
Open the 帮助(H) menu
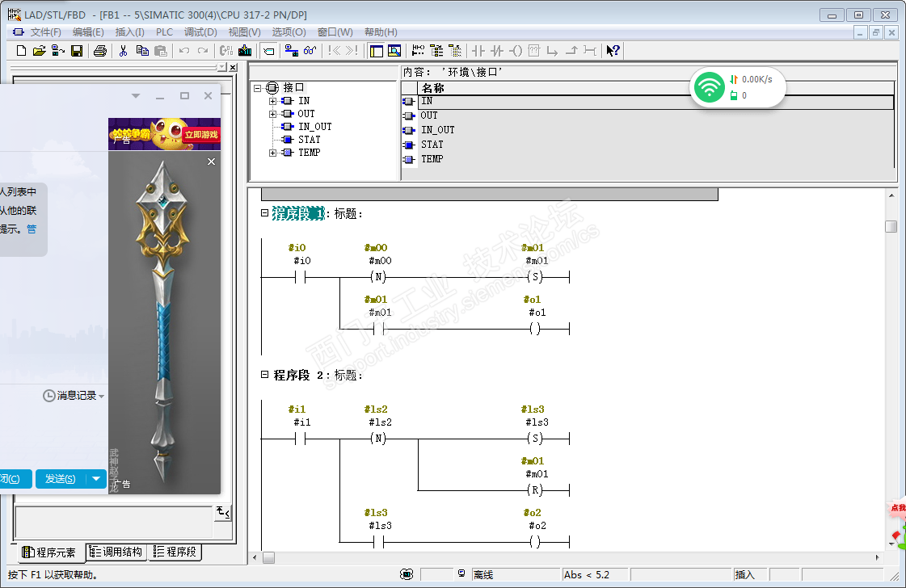click(x=381, y=32)
